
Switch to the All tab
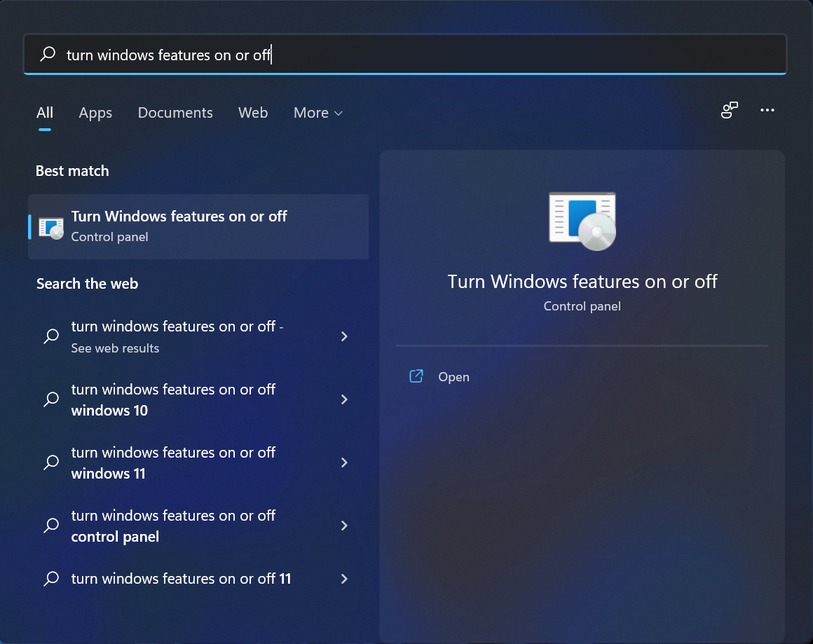45,113
